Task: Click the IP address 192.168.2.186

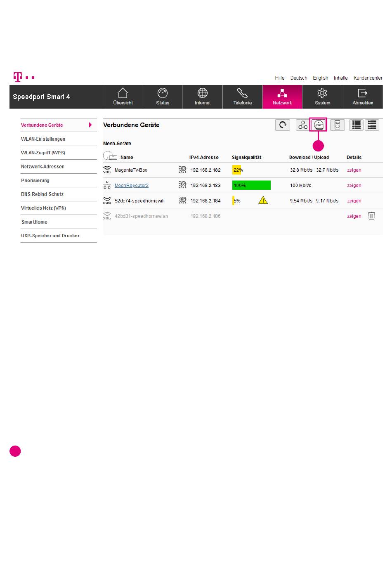Action: tap(205, 216)
